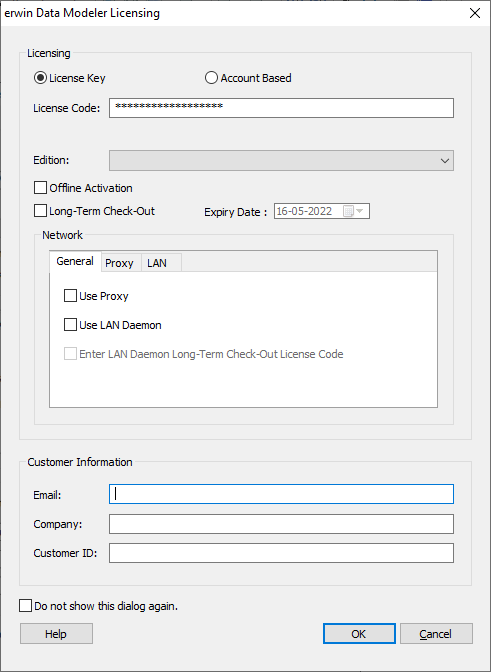491x672 pixels.
Task: Enable the Use LAN Daemon checkbox
Action: click(x=70, y=325)
